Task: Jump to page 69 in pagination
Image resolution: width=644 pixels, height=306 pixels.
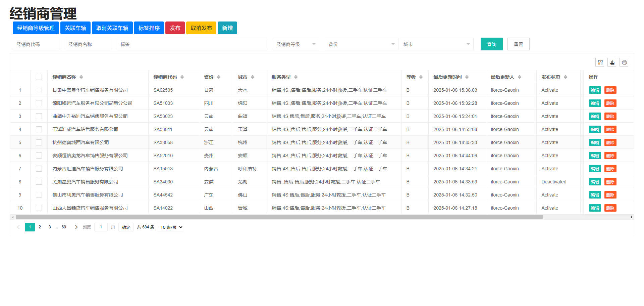Action: 64,227
